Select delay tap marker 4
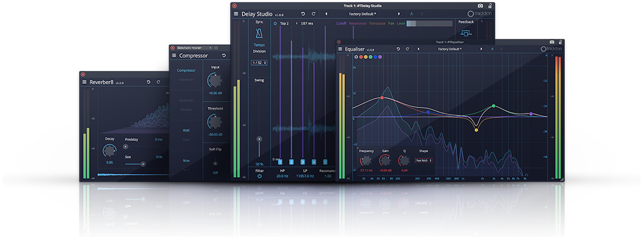Image resolution: width=644 pixels, height=238 pixels. [314, 162]
